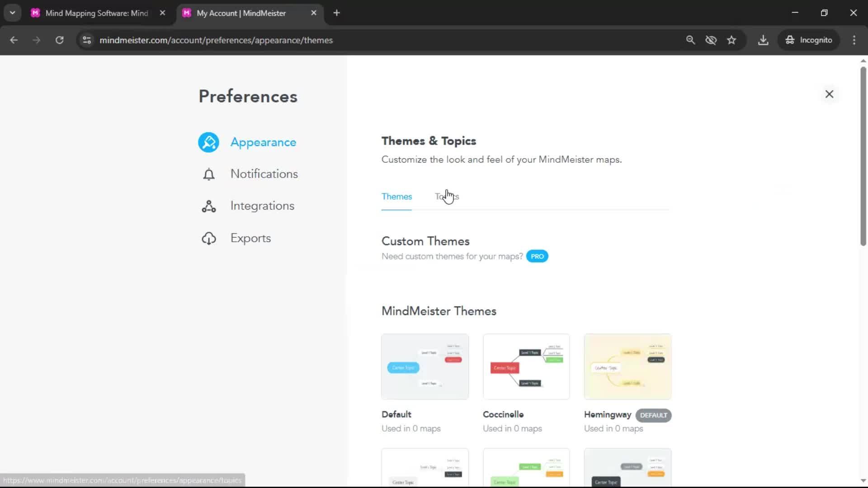Click the tracking protection eye icon
This screenshot has height=488, width=868.
pos(711,40)
